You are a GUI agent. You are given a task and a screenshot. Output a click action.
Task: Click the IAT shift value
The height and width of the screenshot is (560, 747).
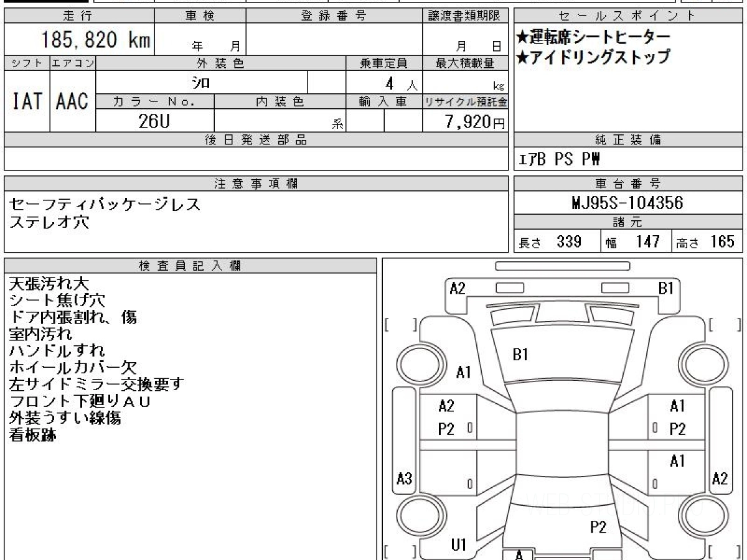click(x=27, y=102)
